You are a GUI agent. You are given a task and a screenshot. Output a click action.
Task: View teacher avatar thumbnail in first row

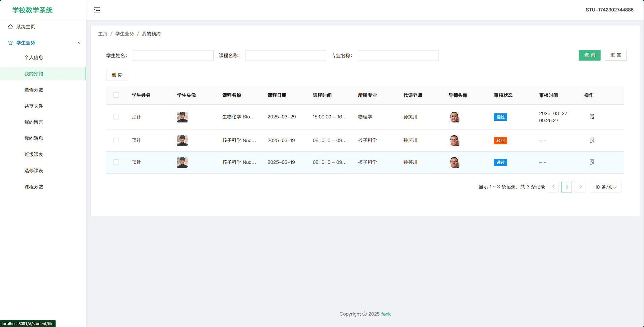[x=454, y=117]
